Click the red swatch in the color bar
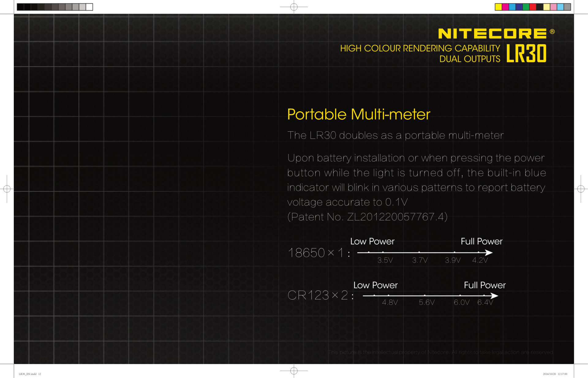This screenshot has width=588, height=378. click(533, 7)
